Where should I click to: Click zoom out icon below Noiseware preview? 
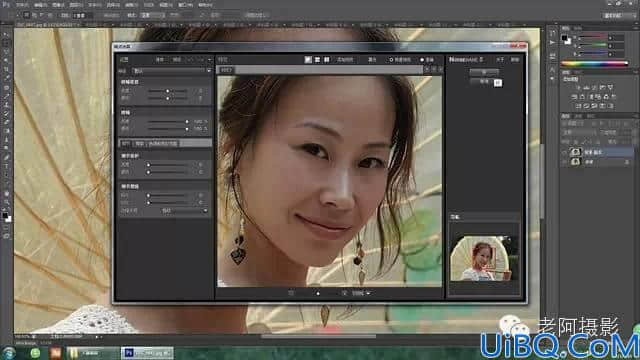coord(291,293)
